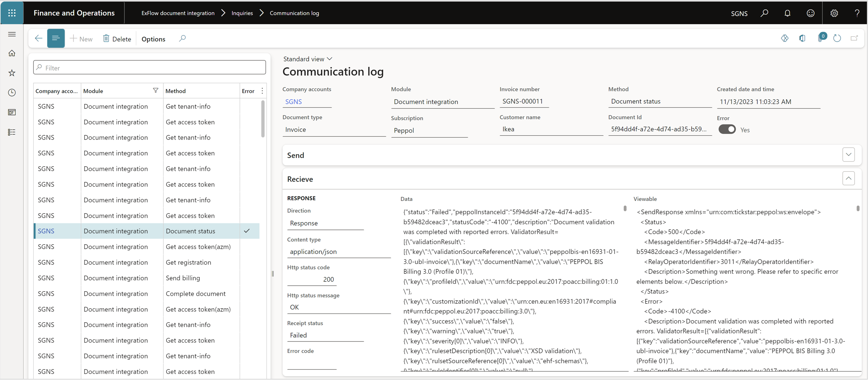Click the Created date and time field

pyautogui.click(x=768, y=102)
